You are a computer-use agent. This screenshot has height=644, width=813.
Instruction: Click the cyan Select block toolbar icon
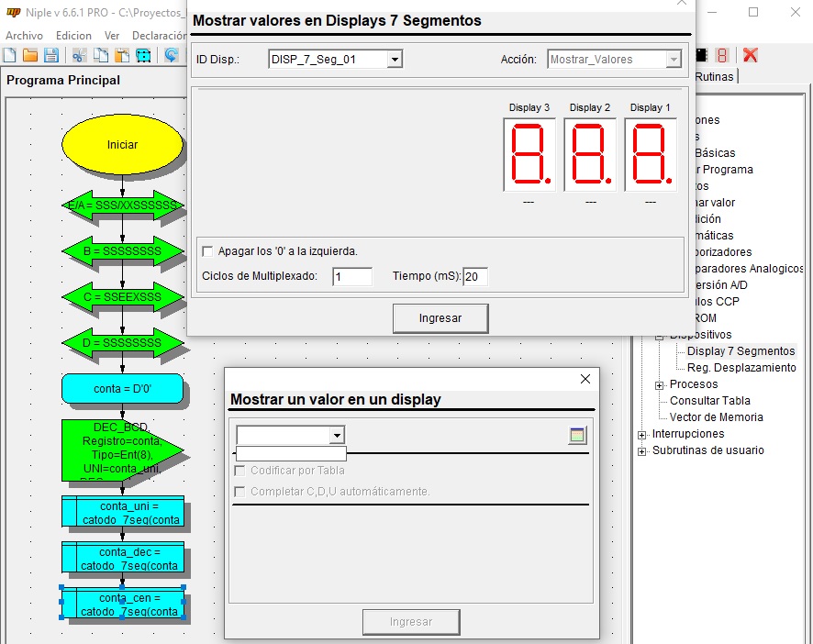pyautogui.click(x=143, y=55)
